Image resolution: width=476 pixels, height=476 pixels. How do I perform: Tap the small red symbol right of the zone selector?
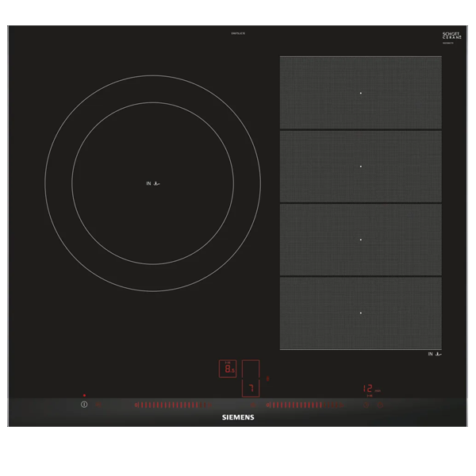coord(268,378)
